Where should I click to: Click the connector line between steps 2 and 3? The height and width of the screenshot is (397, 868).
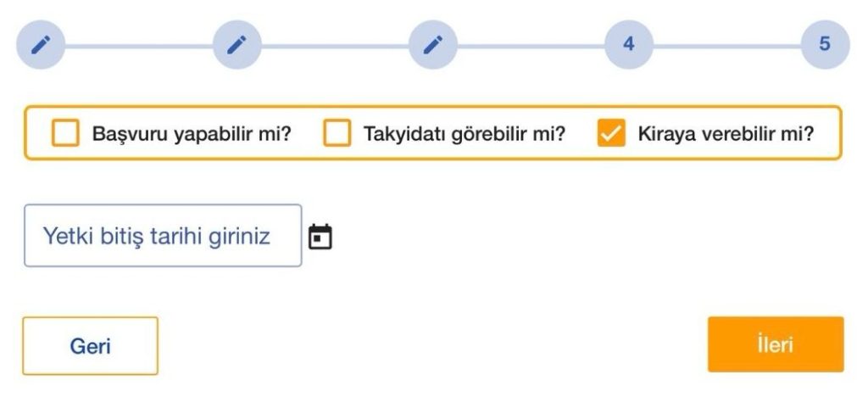335,45
